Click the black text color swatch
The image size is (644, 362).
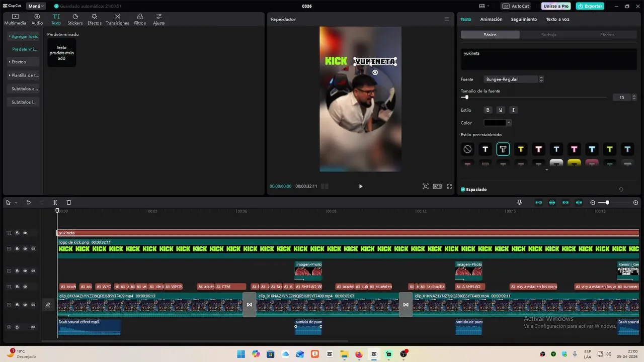tap(495, 123)
